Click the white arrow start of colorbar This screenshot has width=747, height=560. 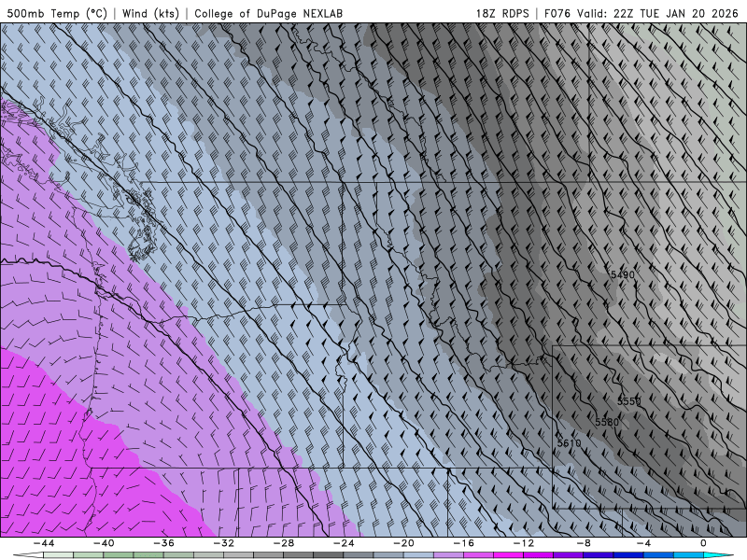(28, 555)
